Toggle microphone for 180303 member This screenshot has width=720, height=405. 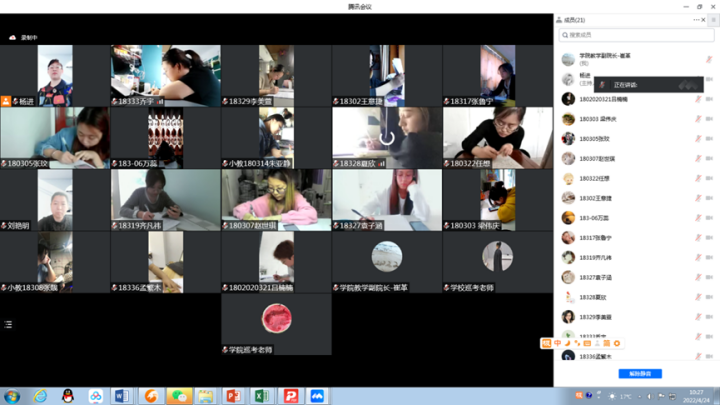[x=698, y=119]
